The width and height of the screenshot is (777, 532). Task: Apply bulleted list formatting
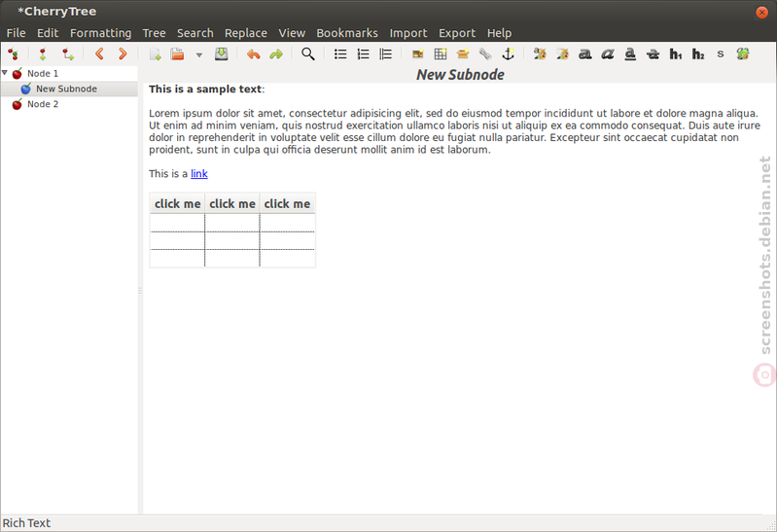(x=340, y=54)
